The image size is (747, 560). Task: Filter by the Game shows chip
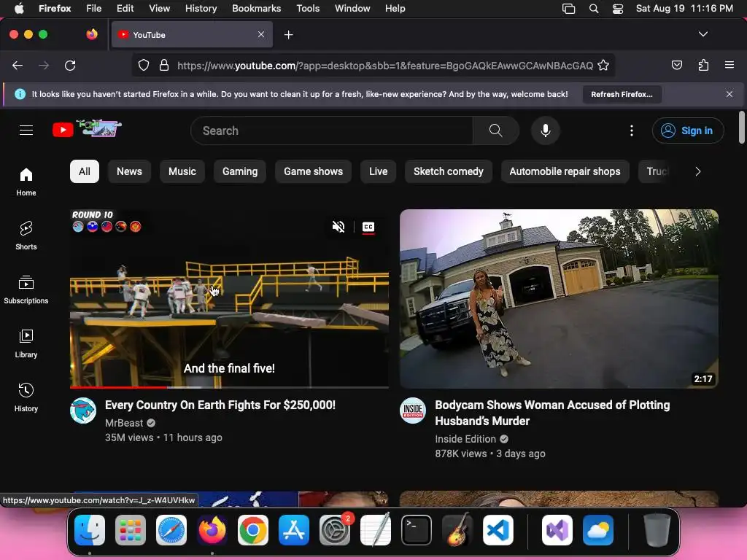coord(313,171)
